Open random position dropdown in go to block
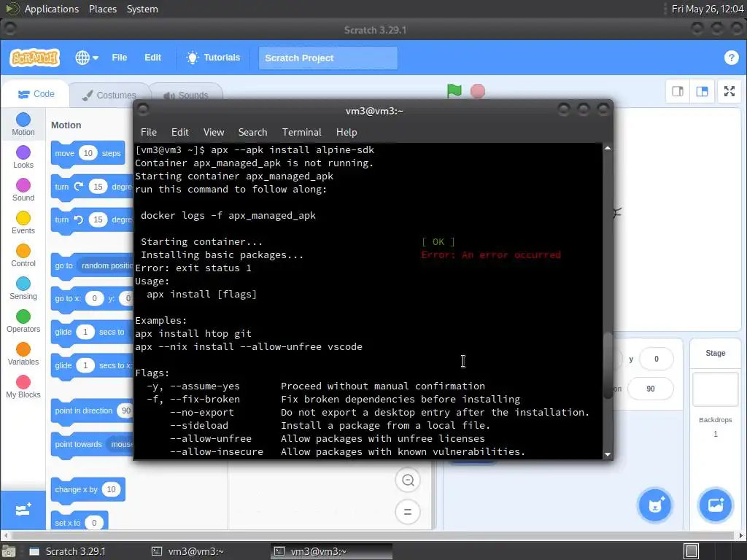Screen dimensions: 747x560 pyautogui.click(x=107, y=265)
